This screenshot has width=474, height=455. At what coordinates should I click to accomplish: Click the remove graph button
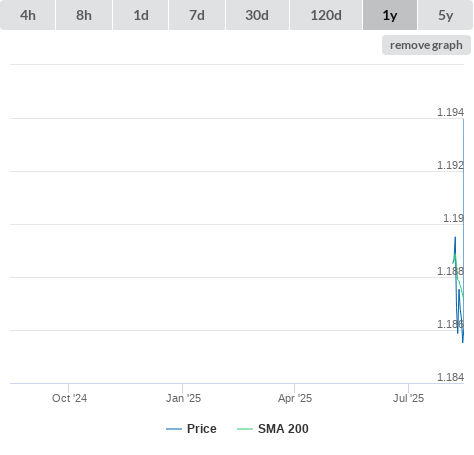coord(426,45)
